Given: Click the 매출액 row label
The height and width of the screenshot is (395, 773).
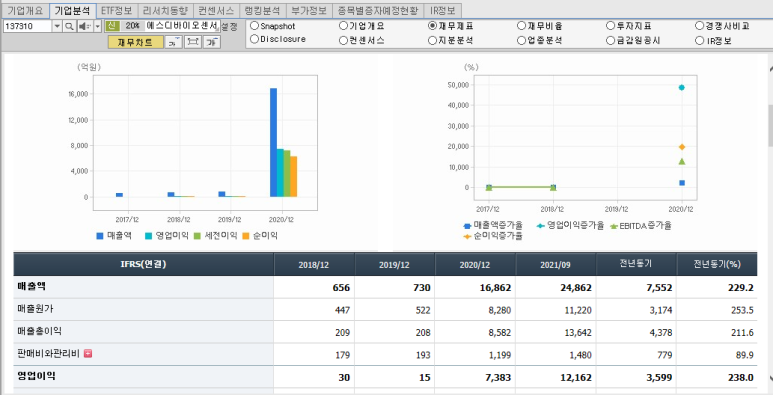Looking at the screenshot, I should click(x=32, y=287).
